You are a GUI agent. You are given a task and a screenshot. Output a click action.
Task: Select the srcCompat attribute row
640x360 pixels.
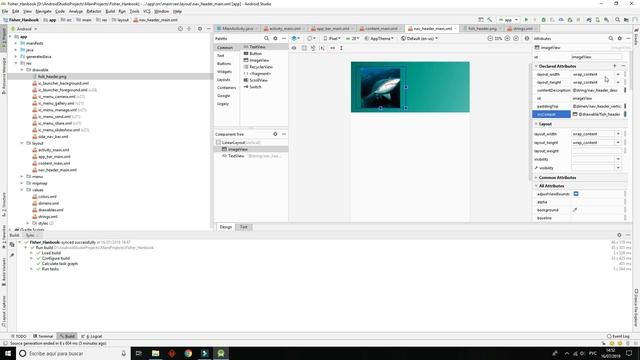pos(580,114)
